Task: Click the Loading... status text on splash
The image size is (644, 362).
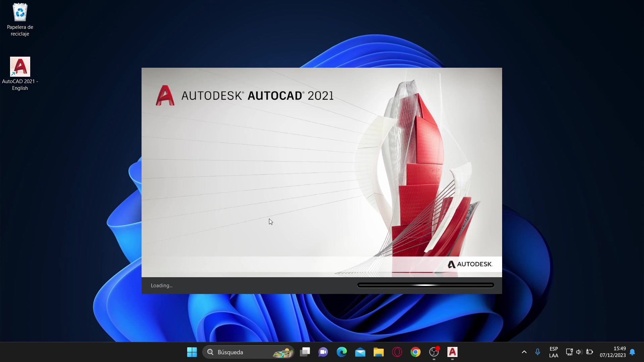Action: 162,286
